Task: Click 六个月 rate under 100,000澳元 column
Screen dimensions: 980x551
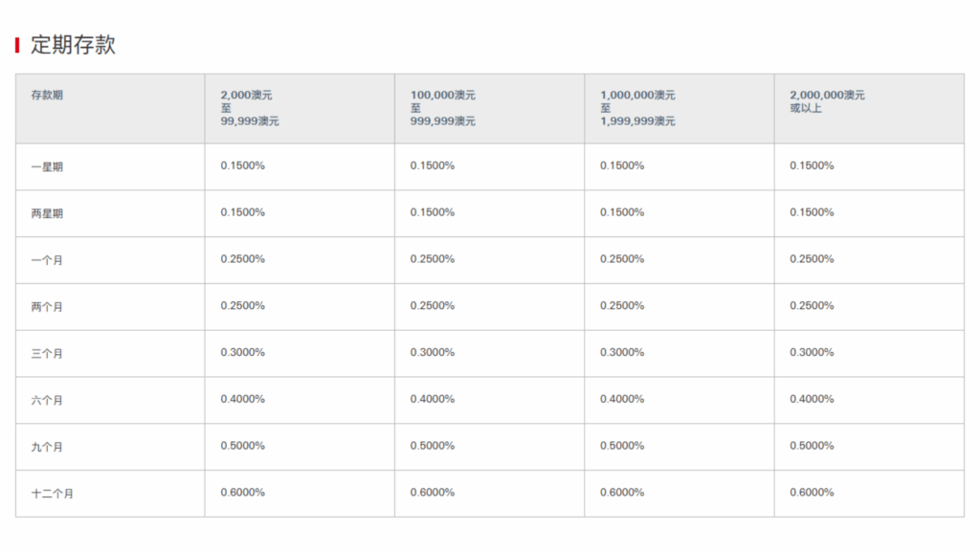Action: pos(433,399)
